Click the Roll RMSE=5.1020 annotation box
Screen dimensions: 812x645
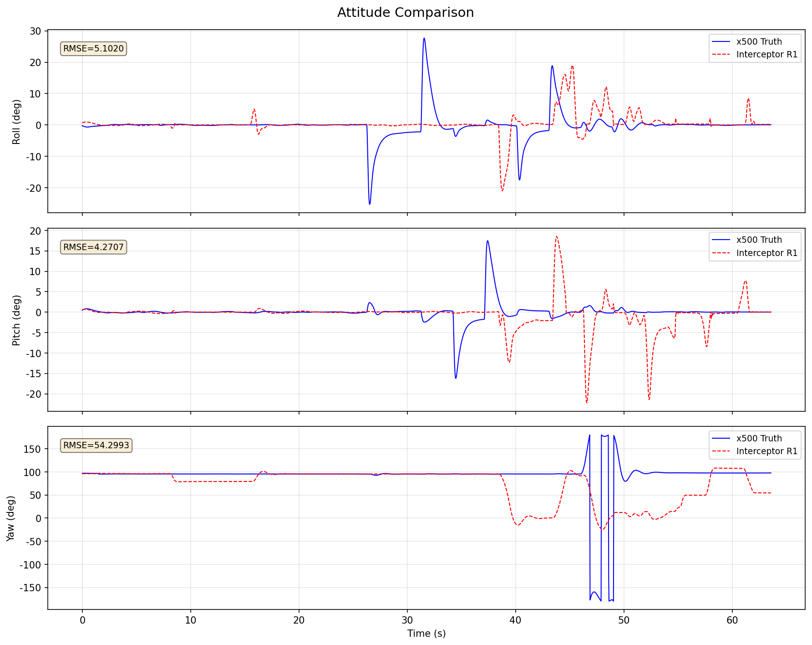pyautogui.click(x=93, y=49)
